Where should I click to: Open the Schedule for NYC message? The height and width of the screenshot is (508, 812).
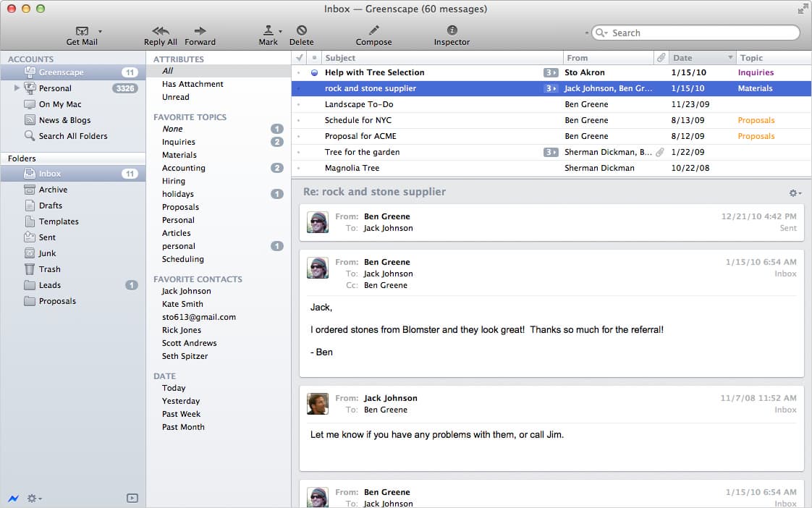[551, 120]
